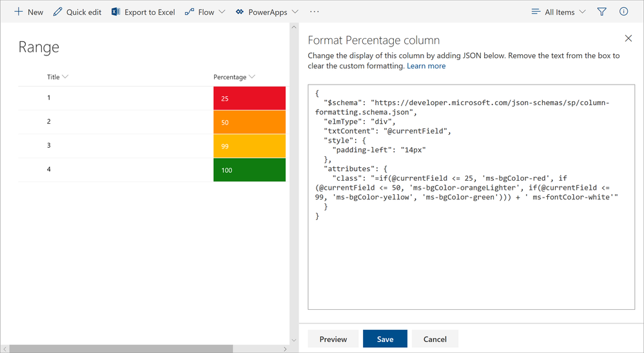644x353 pixels.
Task: Open the Percentage column header menu
Action: pyautogui.click(x=234, y=77)
